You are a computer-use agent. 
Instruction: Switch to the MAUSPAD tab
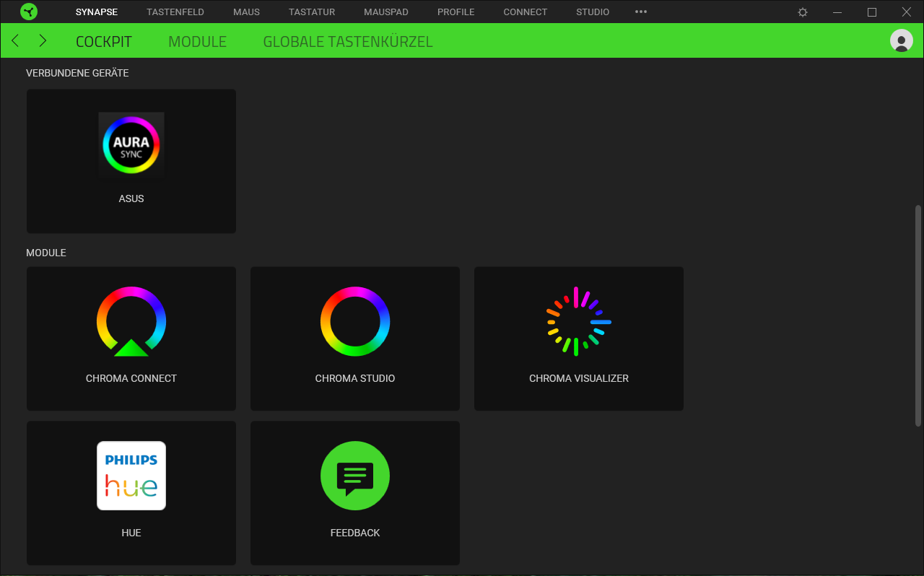(386, 12)
